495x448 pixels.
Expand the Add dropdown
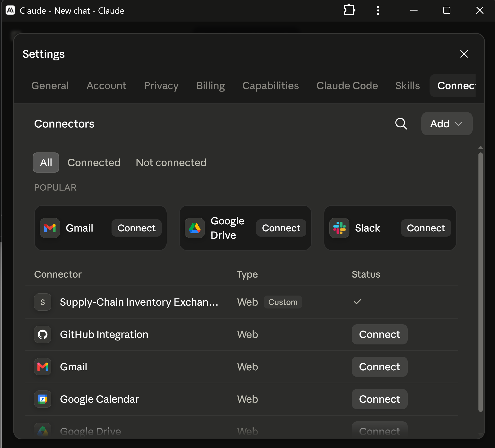click(x=447, y=124)
